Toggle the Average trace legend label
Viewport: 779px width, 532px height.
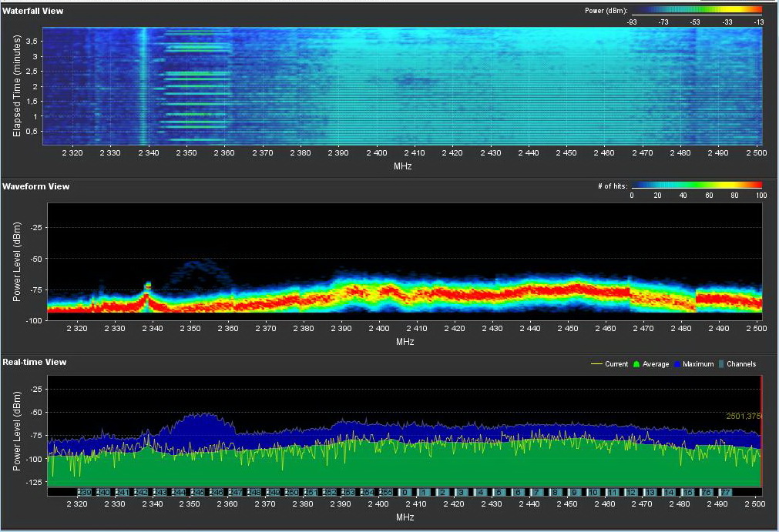pyautogui.click(x=655, y=364)
